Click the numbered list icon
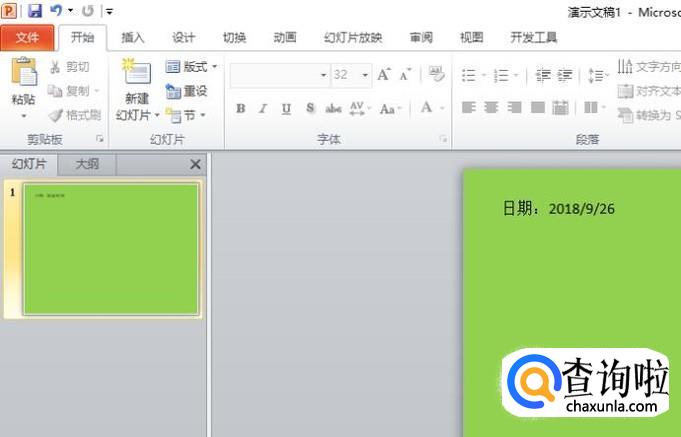The height and width of the screenshot is (437, 681). (x=501, y=75)
